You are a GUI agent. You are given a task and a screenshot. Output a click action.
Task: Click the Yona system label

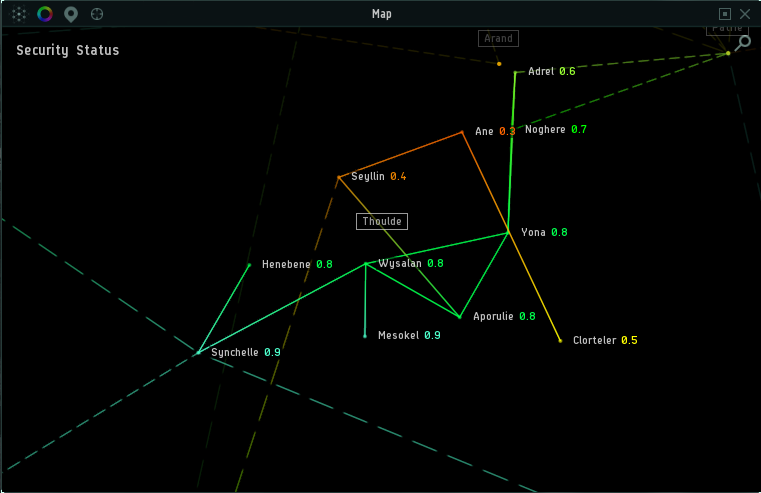533,232
